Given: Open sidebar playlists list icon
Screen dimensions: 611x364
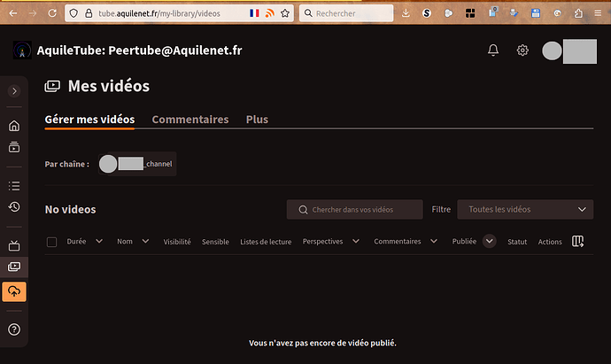Looking at the screenshot, I should (x=14, y=186).
